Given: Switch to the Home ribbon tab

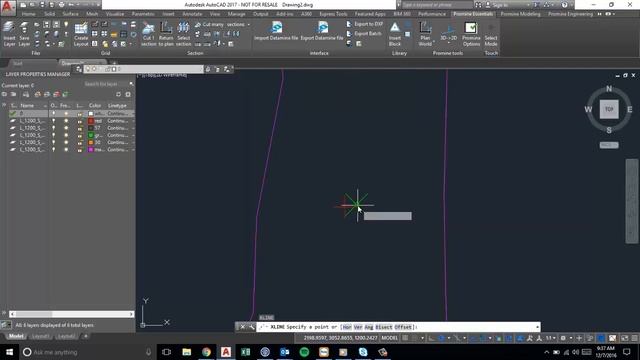Looking at the screenshot, I should (x=29, y=14).
